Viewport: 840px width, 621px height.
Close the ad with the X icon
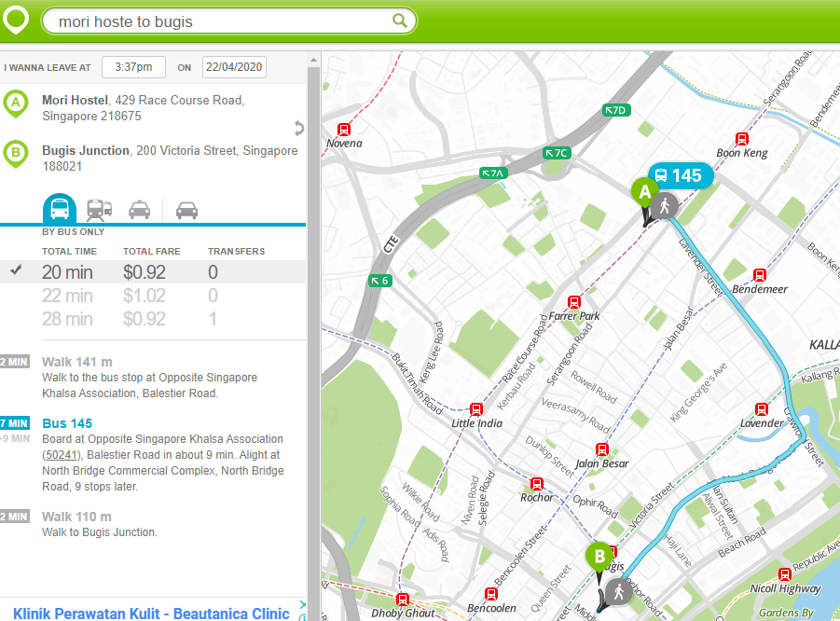click(x=302, y=605)
